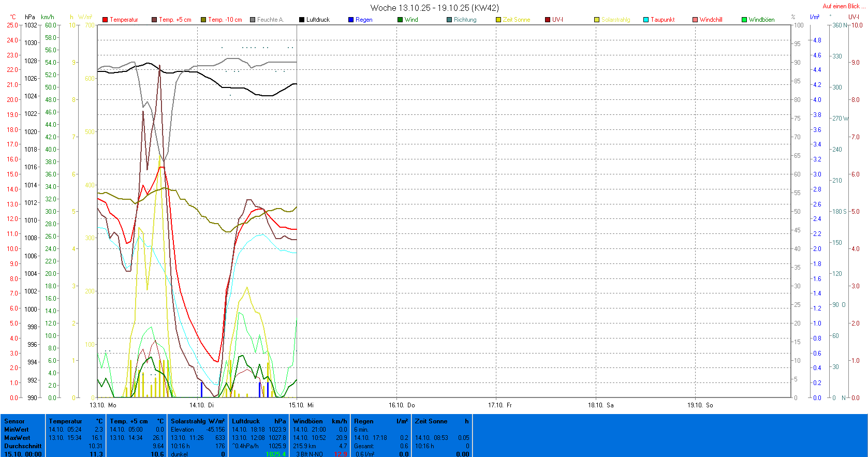This screenshot has height=457, width=868.
Task: Click the dark red UV-I legend square
Action: pos(548,20)
